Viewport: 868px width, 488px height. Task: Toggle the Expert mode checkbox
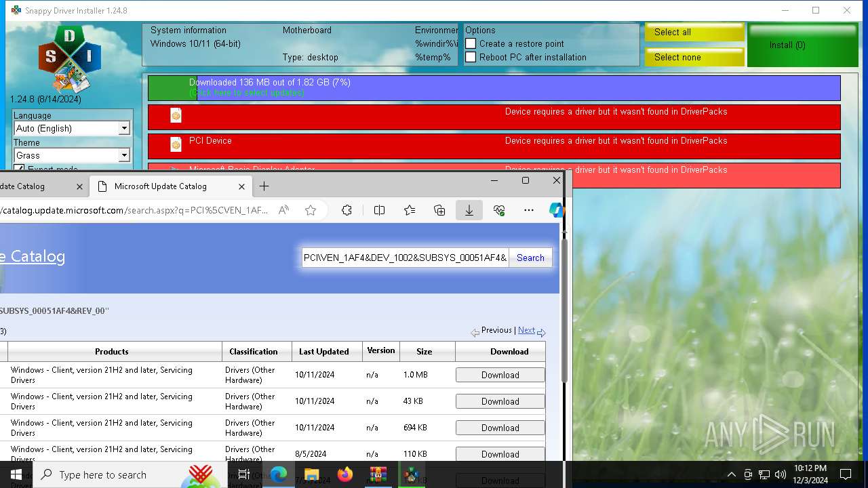(19, 168)
